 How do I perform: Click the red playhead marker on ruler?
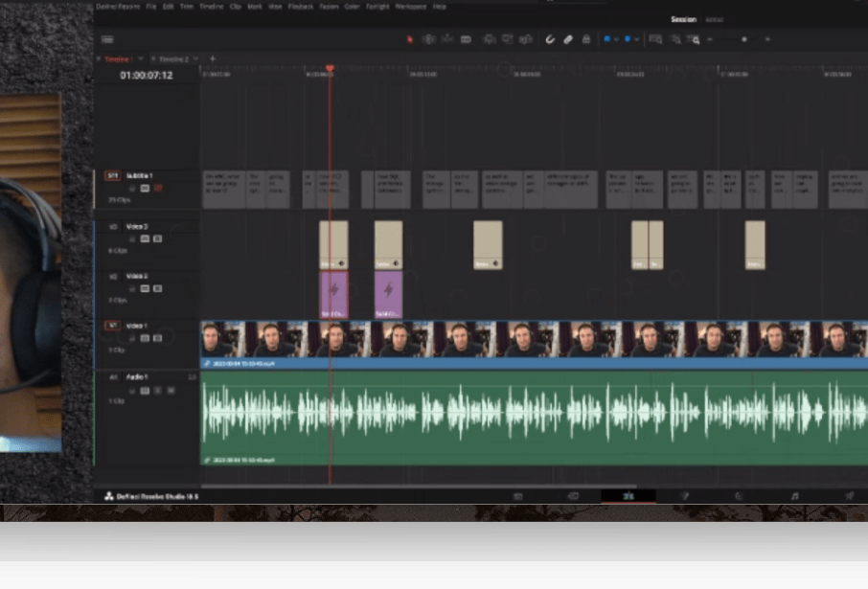pos(330,68)
